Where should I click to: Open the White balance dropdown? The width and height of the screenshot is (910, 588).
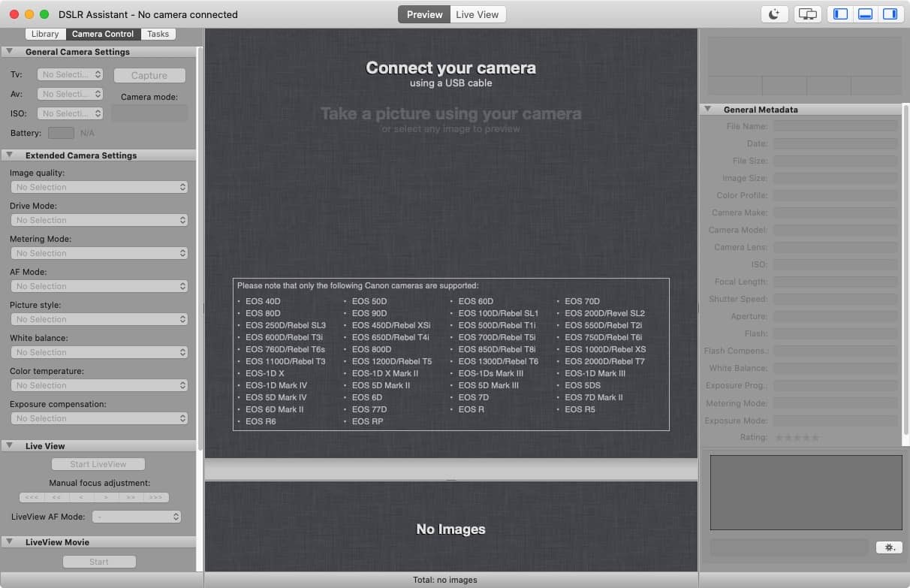(99, 352)
